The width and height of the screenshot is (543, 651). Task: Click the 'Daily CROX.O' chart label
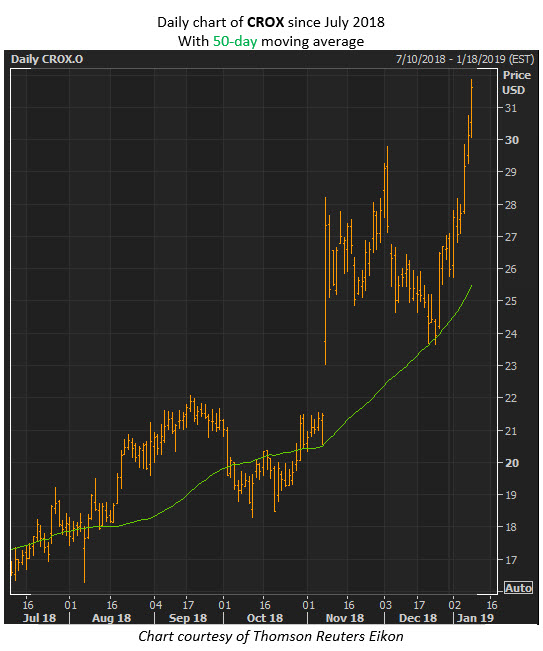click(47, 59)
